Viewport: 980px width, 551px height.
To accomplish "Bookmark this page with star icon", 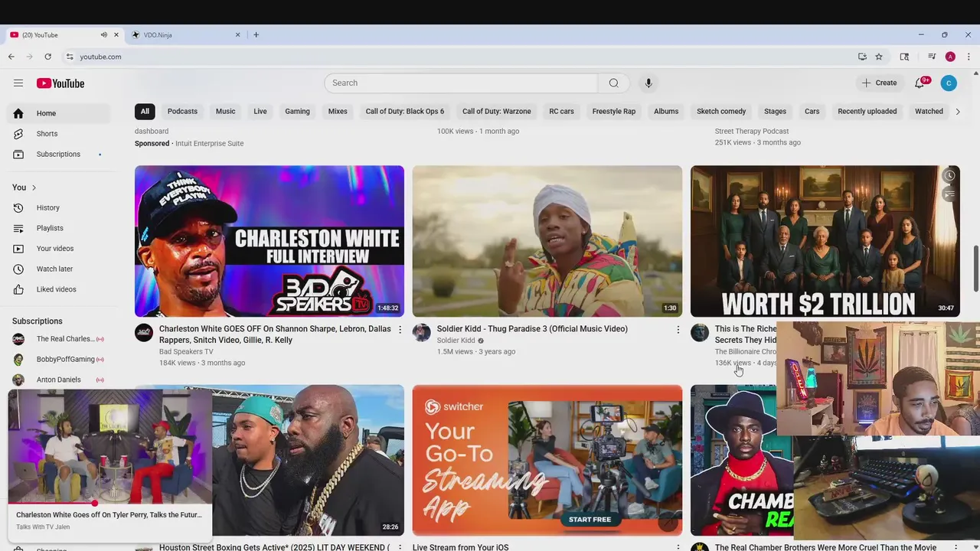I will [x=879, y=57].
